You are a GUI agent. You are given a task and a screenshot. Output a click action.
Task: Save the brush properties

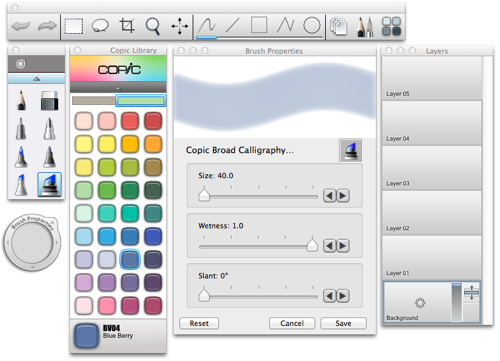pyautogui.click(x=343, y=323)
